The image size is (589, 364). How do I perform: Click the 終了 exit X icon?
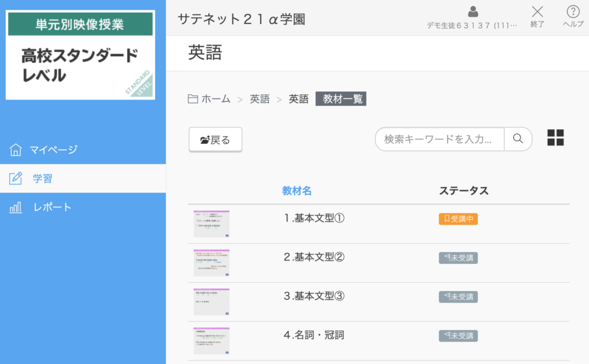coord(537,12)
